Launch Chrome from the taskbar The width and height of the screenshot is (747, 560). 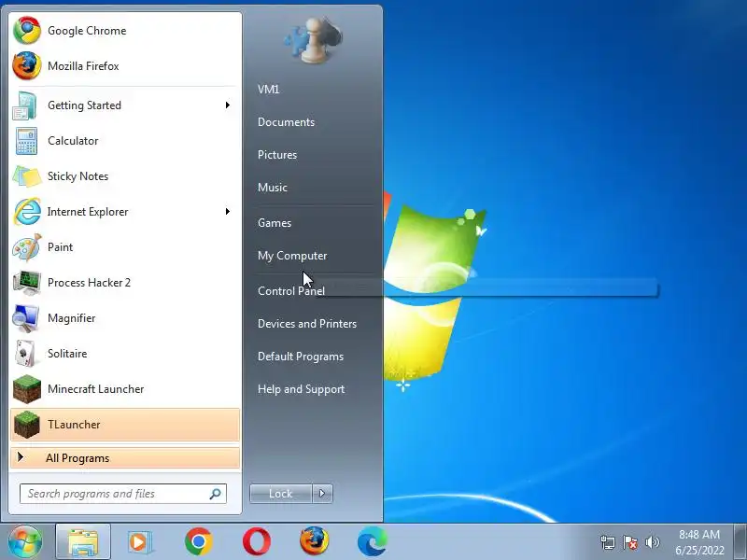coord(198,542)
